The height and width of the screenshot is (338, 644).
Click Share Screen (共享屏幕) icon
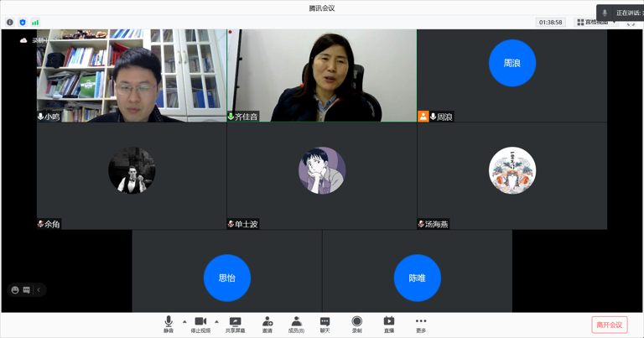tap(235, 324)
